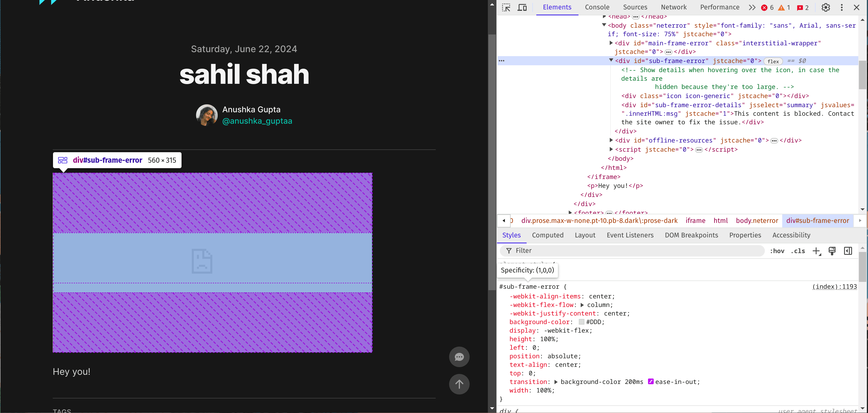Click the flex badge on sub-frame-error
868x413 pixels.
tap(773, 61)
